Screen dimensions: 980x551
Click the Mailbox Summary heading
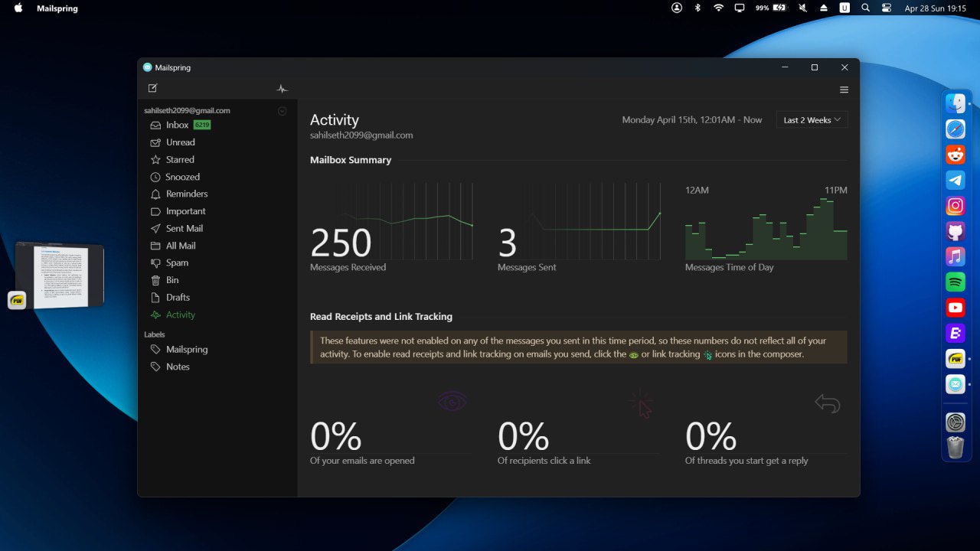[x=351, y=160]
